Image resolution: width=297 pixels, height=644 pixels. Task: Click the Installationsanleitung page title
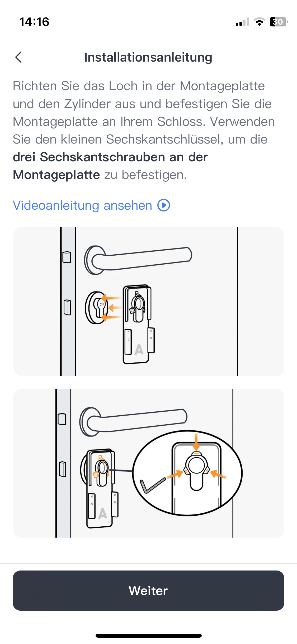148,57
